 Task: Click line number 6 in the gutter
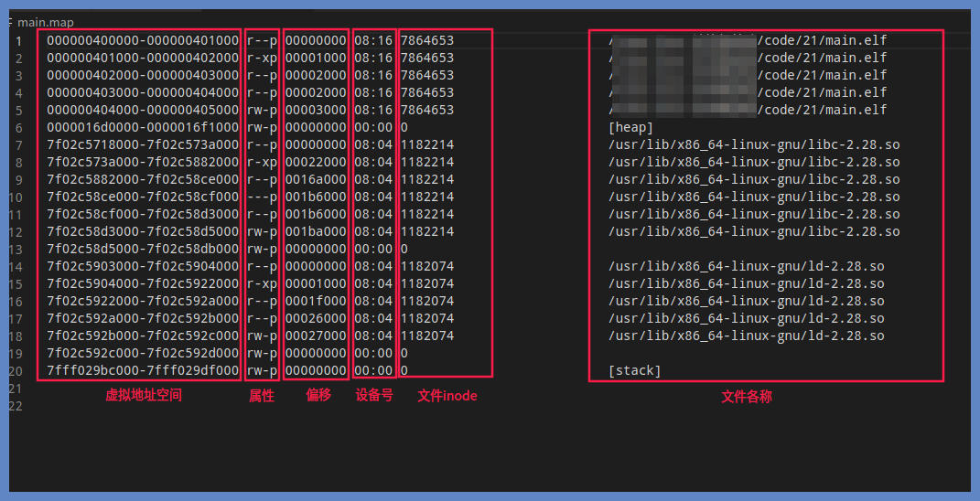tap(18, 127)
